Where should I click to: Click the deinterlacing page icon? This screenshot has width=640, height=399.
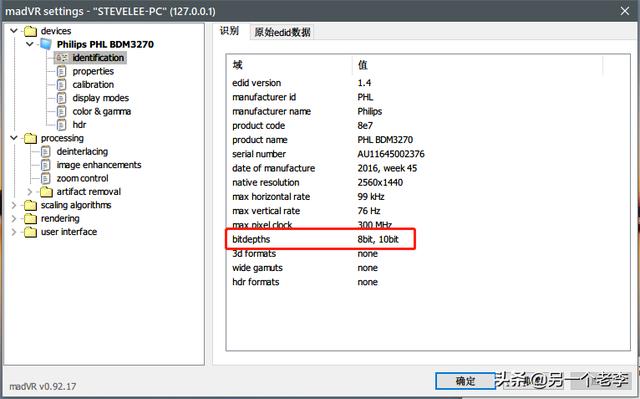coord(46,152)
